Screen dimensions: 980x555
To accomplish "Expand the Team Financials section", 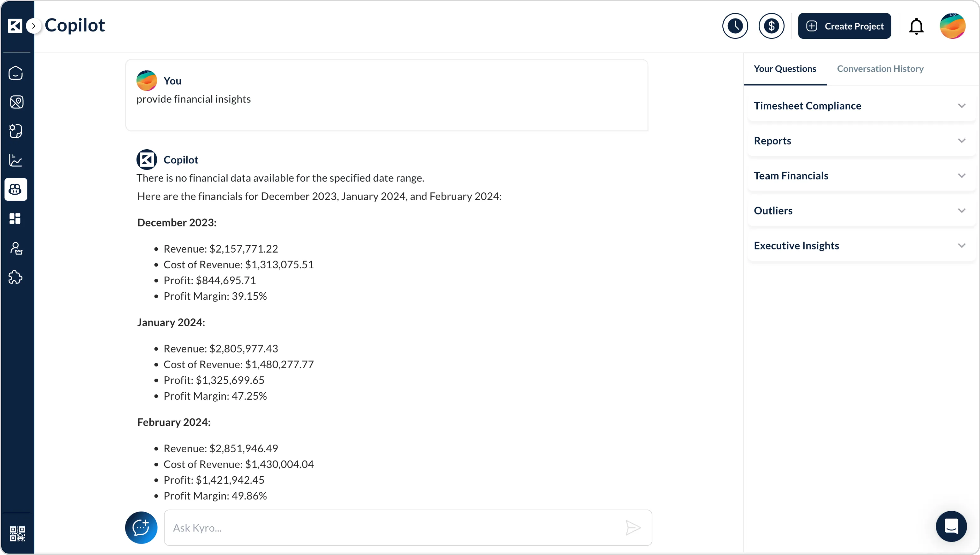I will [861, 176].
